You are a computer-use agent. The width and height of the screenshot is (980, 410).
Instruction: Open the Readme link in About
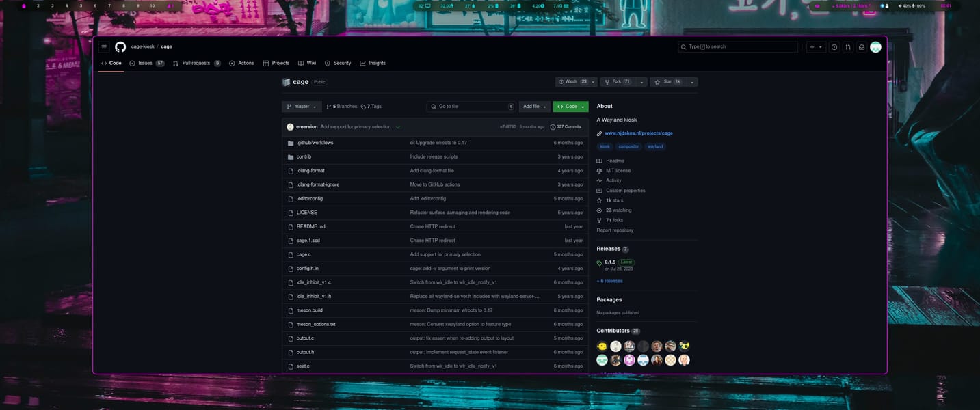615,161
